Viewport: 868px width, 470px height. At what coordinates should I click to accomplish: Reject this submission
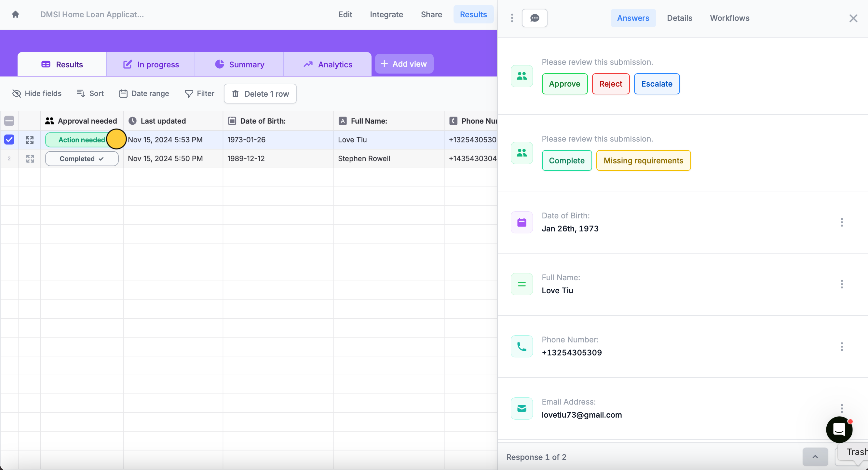click(x=611, y=84)
